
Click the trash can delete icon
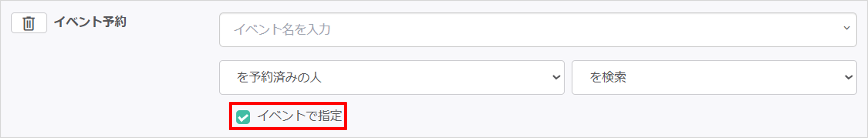click(29, 23)
